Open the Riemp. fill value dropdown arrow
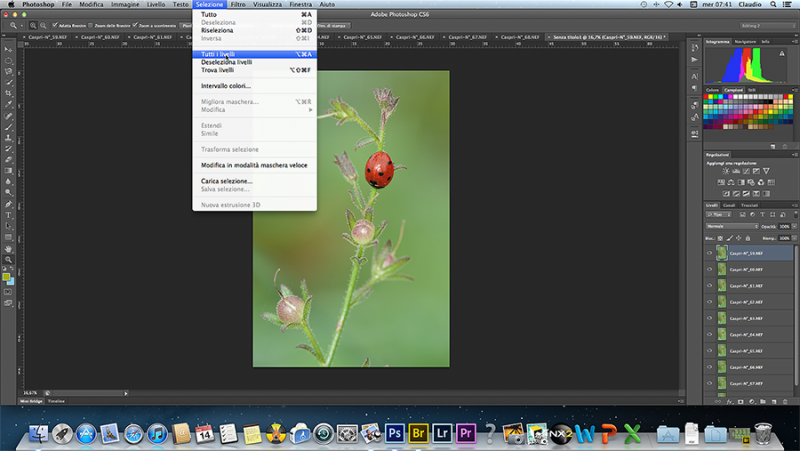 pyautogui.click(x=794, y=238)
